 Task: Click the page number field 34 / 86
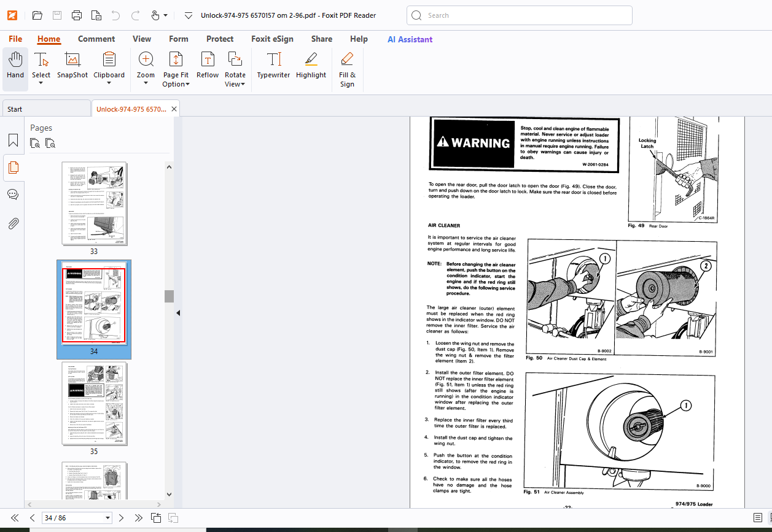(x=72, y=518)
